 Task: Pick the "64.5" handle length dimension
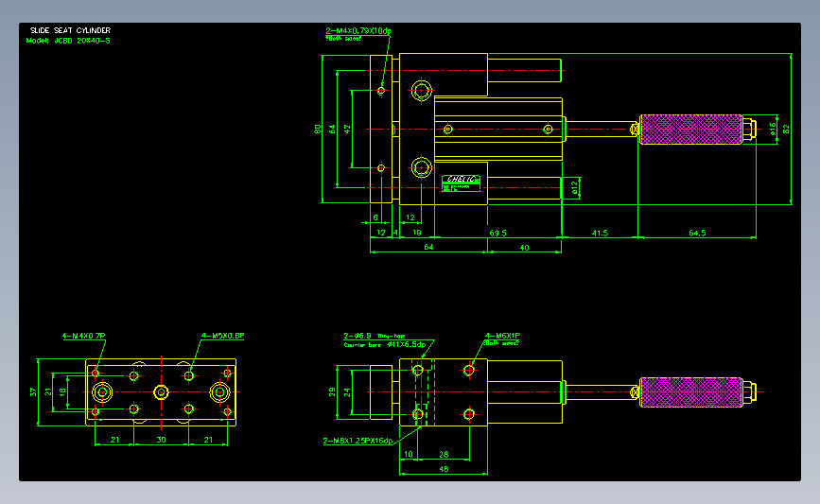(697, 233)
